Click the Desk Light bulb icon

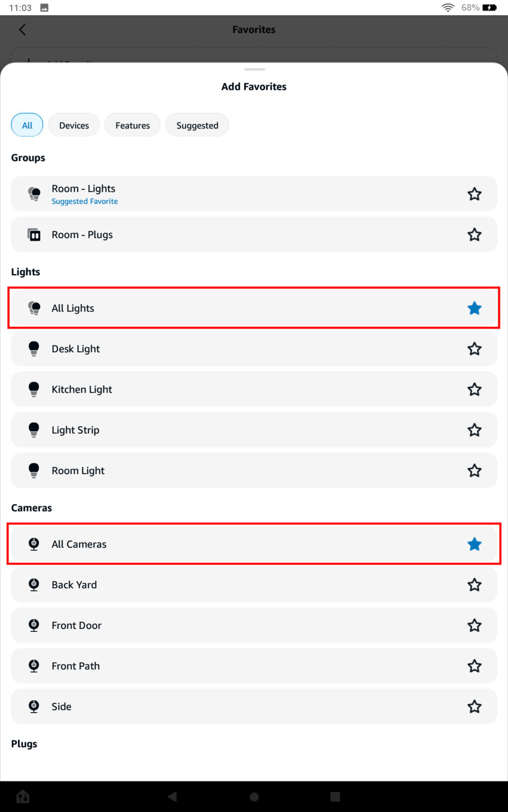(34, 349)
